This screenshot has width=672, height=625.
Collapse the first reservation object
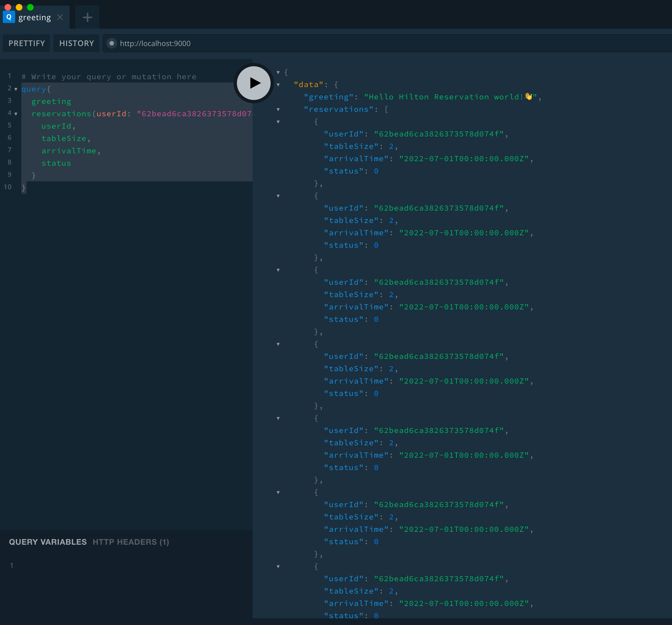(x=278, y=122)
